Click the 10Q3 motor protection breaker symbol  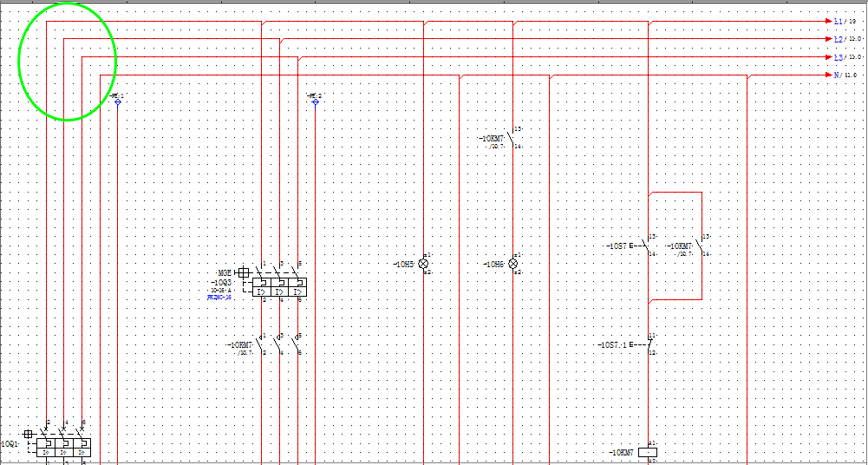[x=279, y=282]
